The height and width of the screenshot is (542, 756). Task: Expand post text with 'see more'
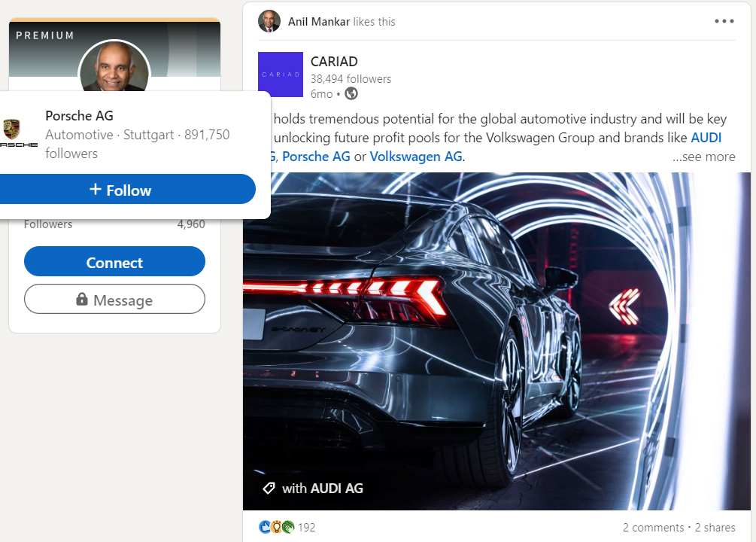pyautogui.click(x=703, y=157)
